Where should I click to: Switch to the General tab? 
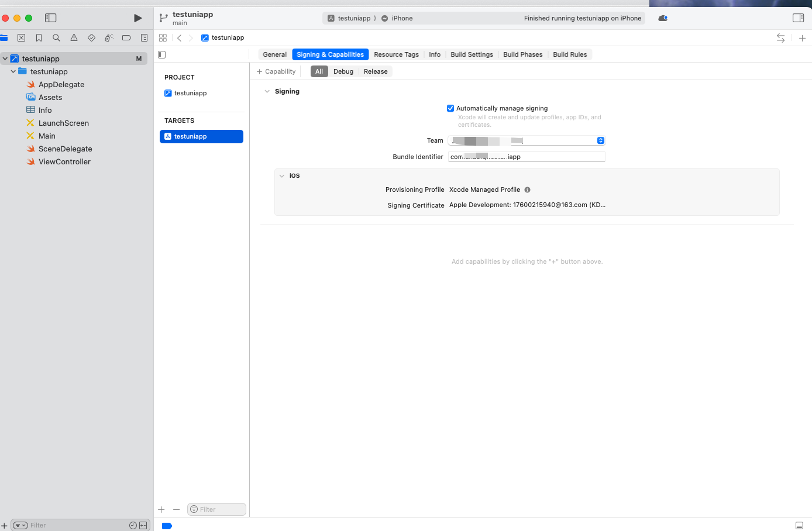[x=274, y=54]
